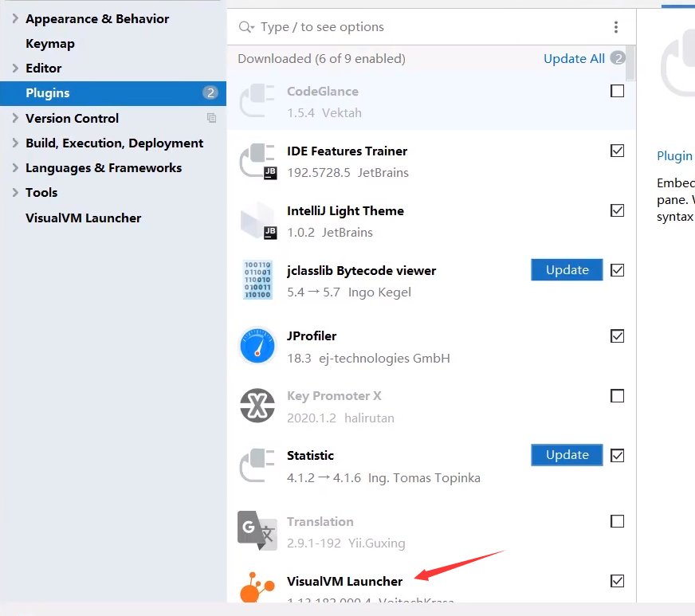
Task: Click the Plugins update count badge
Action: 210,92
